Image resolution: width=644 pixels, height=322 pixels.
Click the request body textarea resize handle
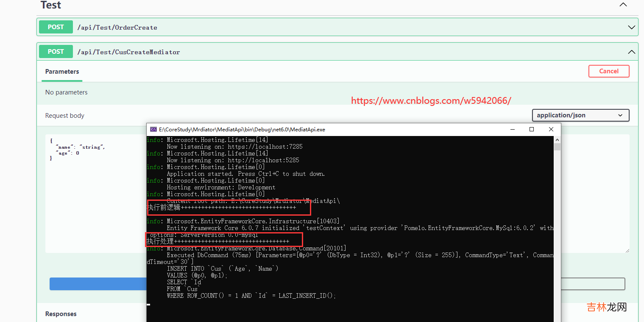pos(627,250)
